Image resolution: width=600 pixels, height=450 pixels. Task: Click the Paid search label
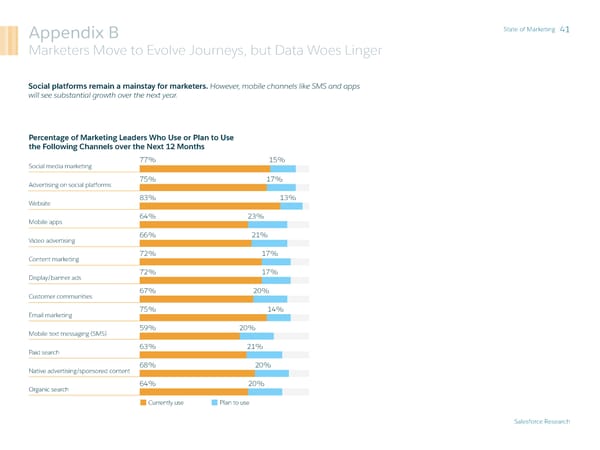46,352
